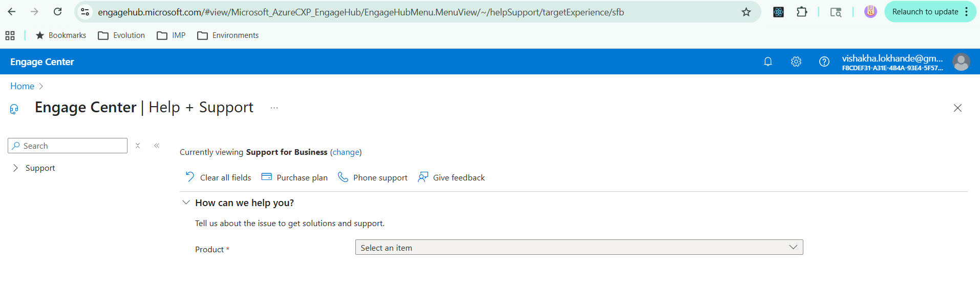This screenshot has height=303, width=980.
Task: Open notifications bell
Action: (x=768, y=62)
